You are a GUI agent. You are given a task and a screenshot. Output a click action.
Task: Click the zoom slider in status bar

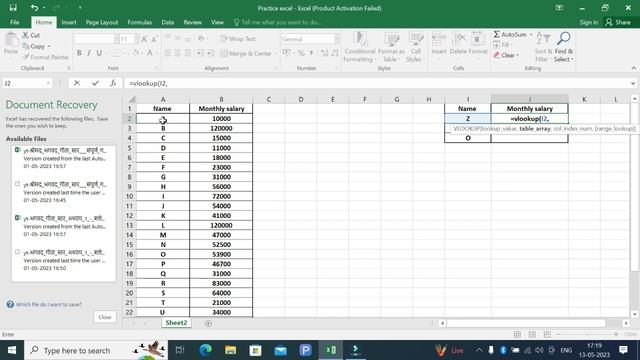(x=587, y=334)
